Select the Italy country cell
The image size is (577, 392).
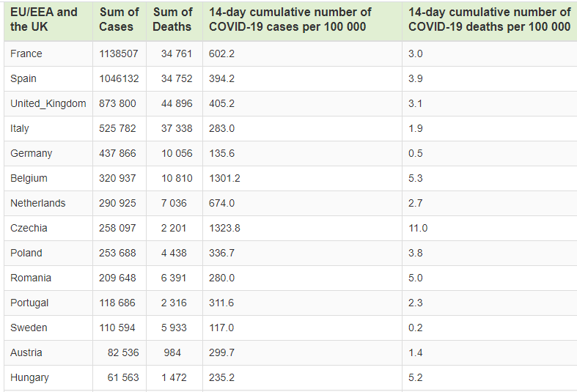[48, 129]
